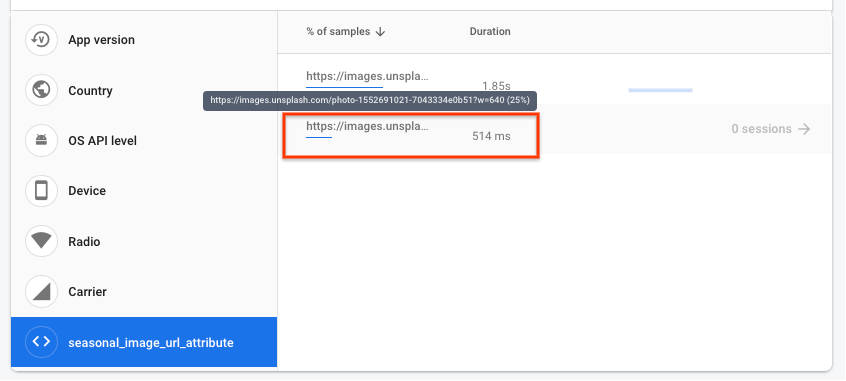The width and height of the screenshot is (846, 381).
Task: Select the Country attribute label
Action: coord(90,91)
